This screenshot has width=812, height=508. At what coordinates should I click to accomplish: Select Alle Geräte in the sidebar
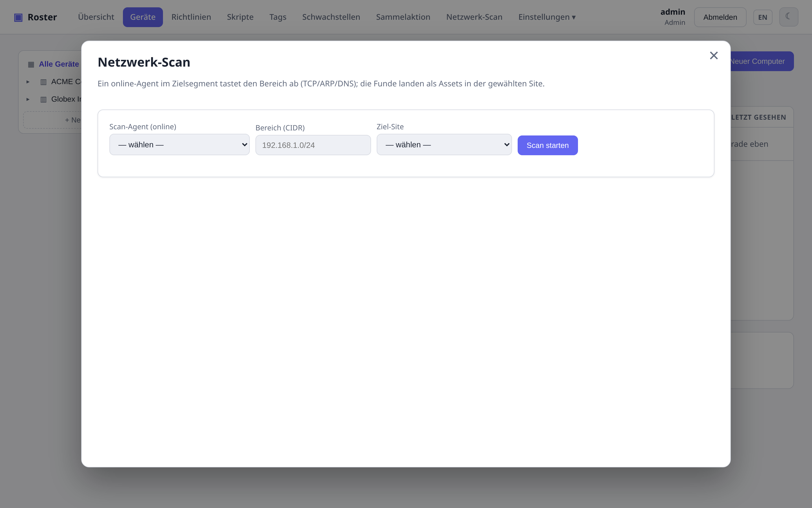coord(59,64)
